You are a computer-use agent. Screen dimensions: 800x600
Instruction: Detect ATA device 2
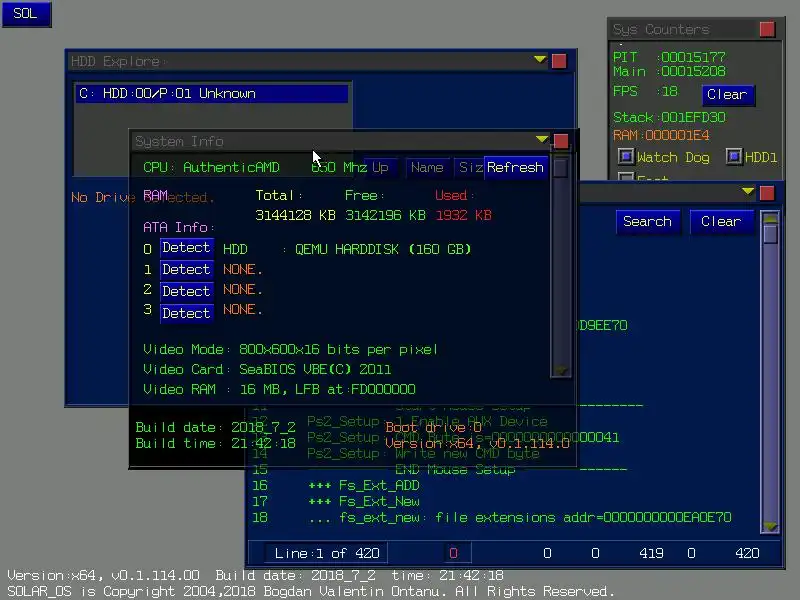click(x=186, y=291)
